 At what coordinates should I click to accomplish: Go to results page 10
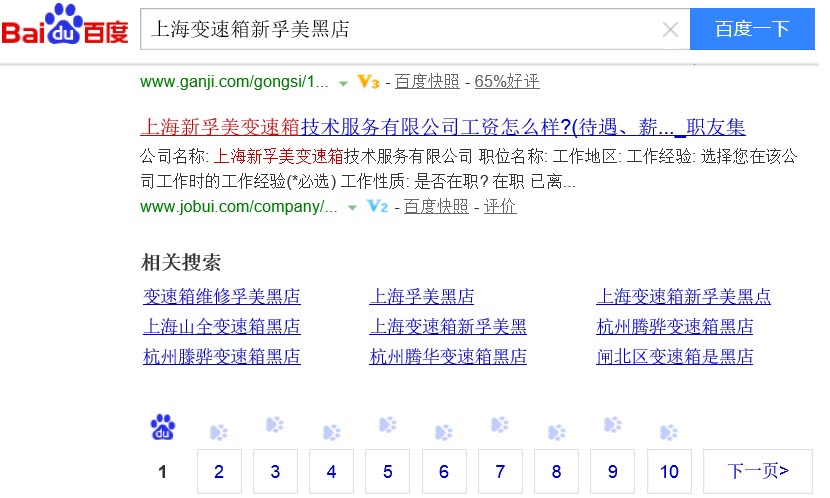pyautogui.click(x=669, y=472)
